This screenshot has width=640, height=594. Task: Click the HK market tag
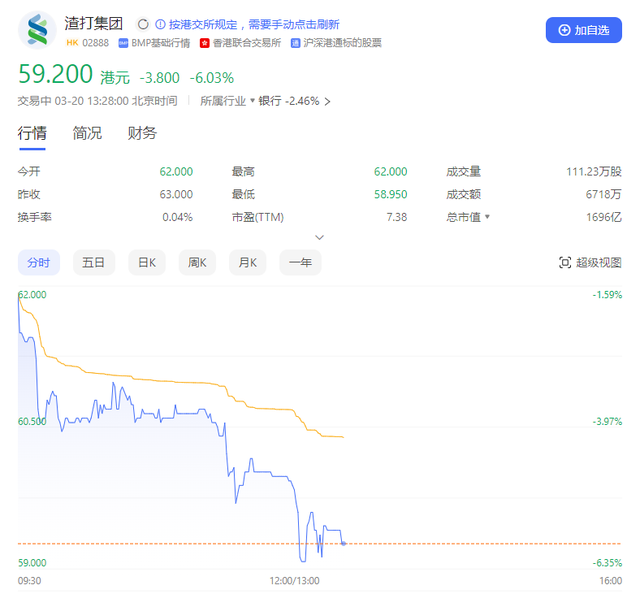pos(72,43)
